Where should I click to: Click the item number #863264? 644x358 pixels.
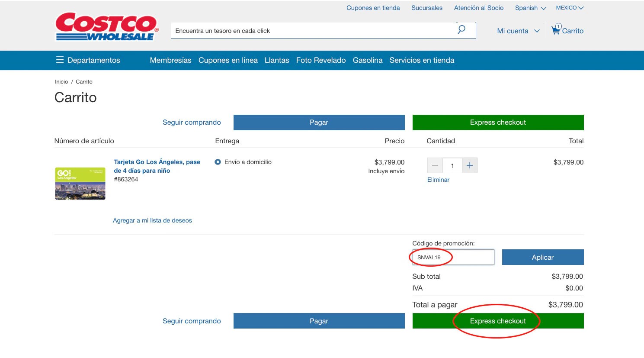pyautogui.click(x=126, y=179)
